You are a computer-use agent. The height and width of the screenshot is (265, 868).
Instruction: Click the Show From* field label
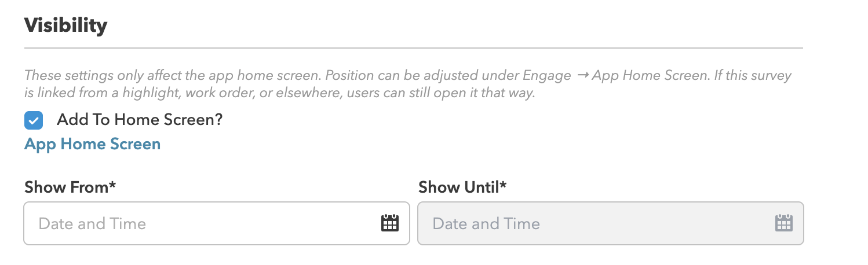coord(70,187)
